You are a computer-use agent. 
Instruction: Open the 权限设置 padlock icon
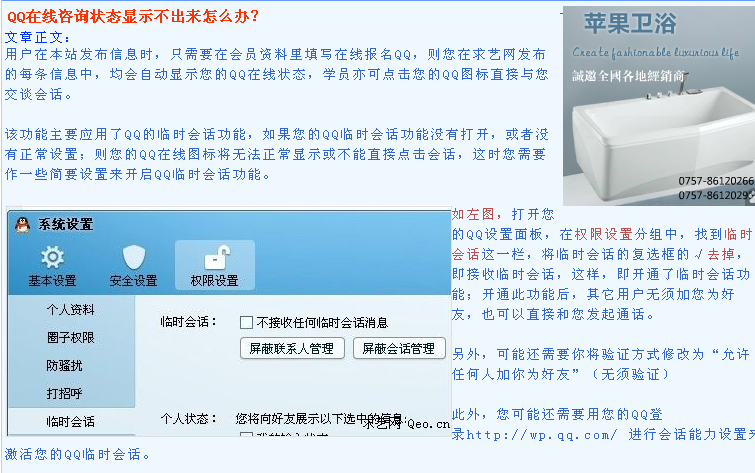(217, 257)
